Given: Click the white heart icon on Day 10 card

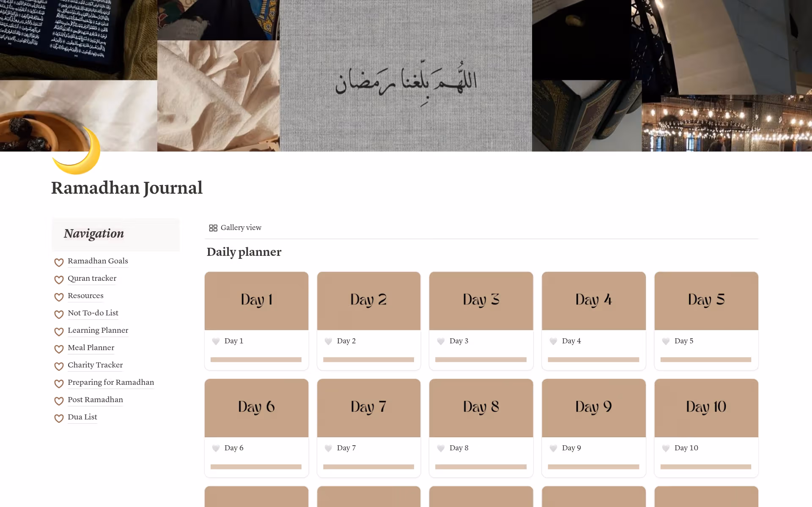Looking at the screenshot, I should 666,448.
